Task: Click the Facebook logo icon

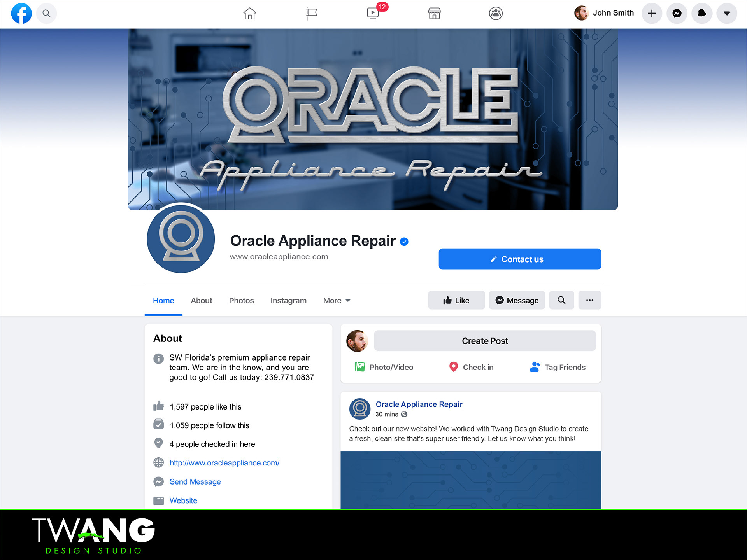Action: tap(21, 14)
